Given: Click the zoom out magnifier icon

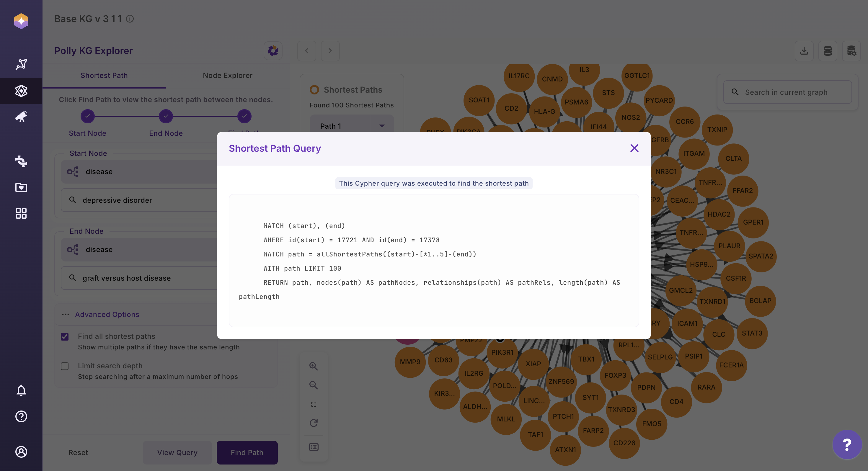Looking at the screenshot, I should [313, 385].
